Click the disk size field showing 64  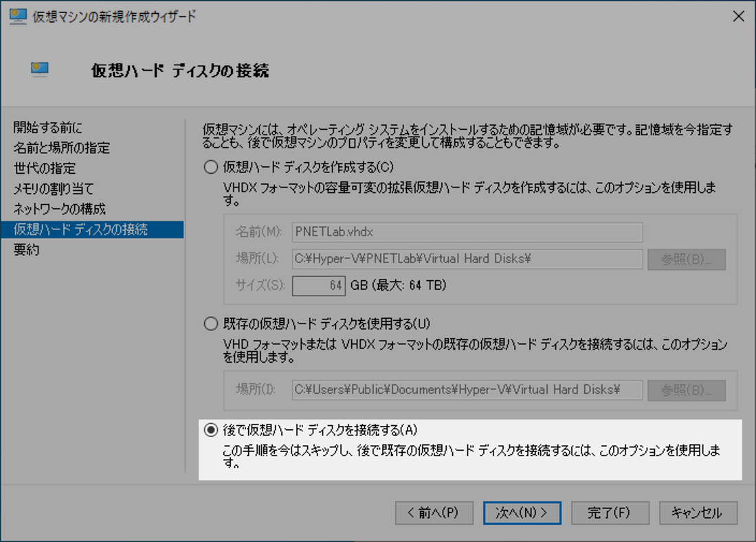319,286
